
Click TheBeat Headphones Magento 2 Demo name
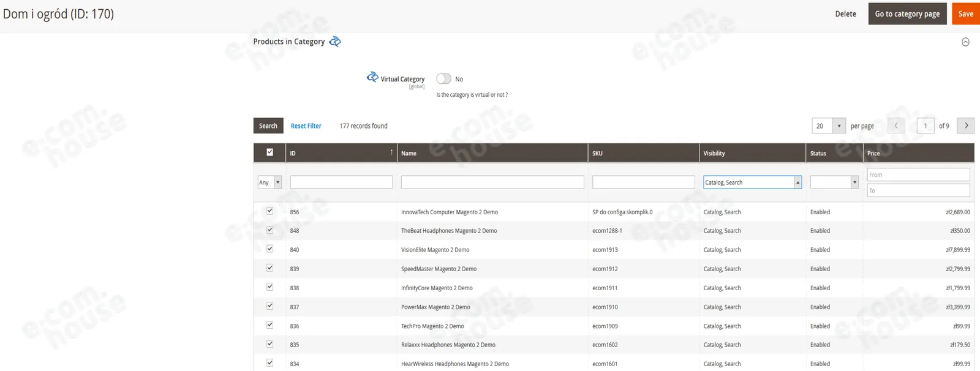pyautogui.click(x=449, y=231)
